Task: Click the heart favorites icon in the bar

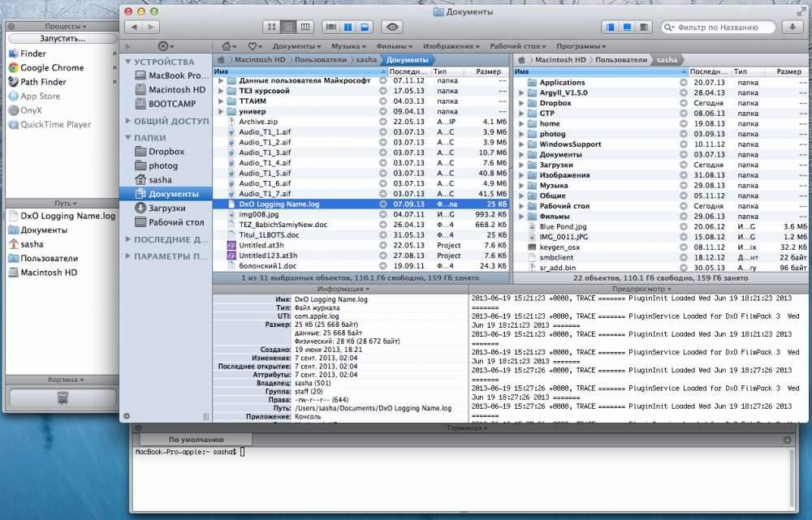Action: (253, 46)
